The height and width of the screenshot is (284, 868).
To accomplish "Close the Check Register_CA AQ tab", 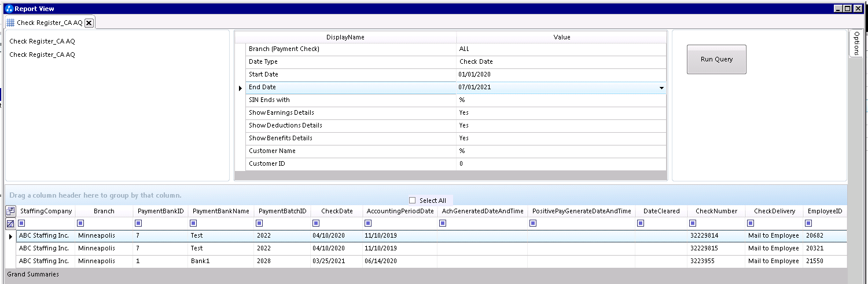I will [89, 23].
